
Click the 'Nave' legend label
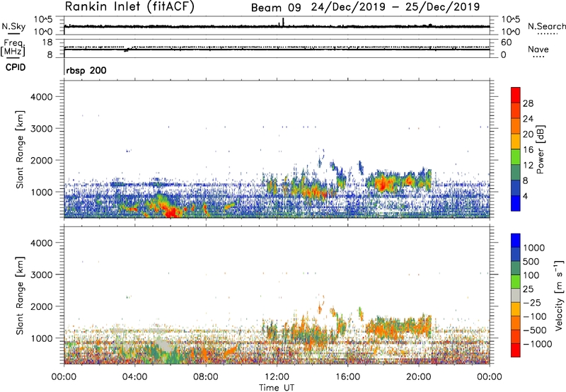[x=538, y=50]
